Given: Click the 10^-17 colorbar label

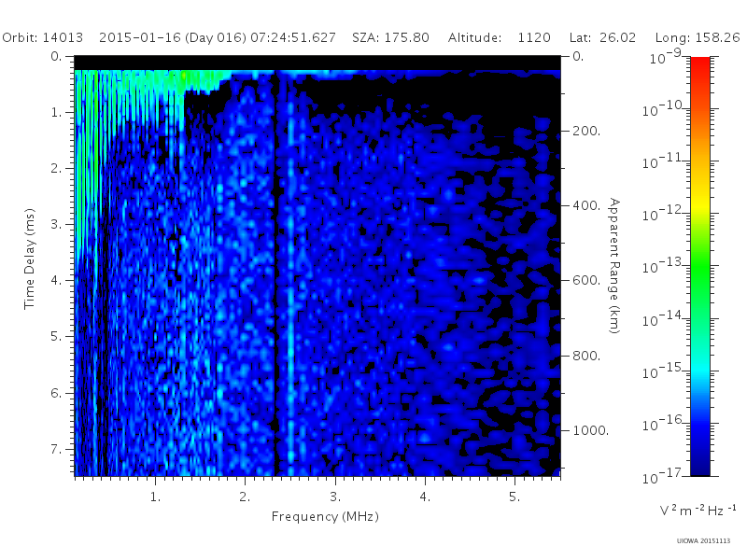Looking at the screenshot, I should 663,476.
